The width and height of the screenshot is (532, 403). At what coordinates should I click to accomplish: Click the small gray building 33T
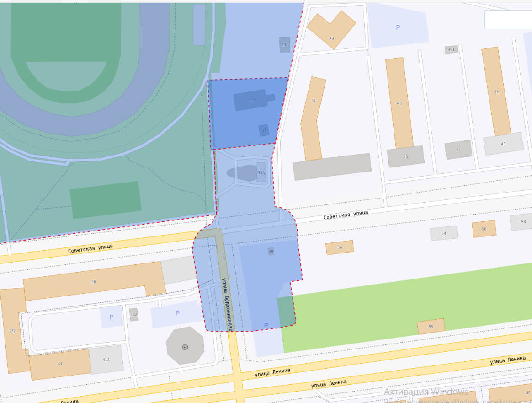pos(285,44)
